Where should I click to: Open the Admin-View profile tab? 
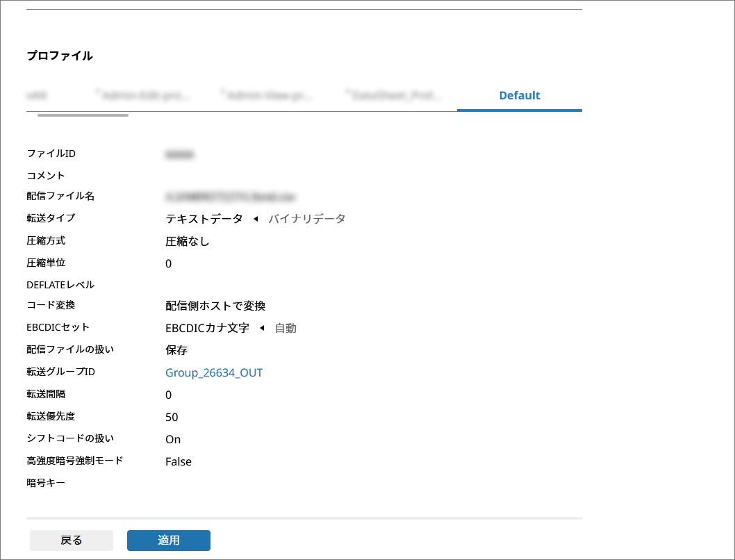pyautogui.click(x=267, y=96)
